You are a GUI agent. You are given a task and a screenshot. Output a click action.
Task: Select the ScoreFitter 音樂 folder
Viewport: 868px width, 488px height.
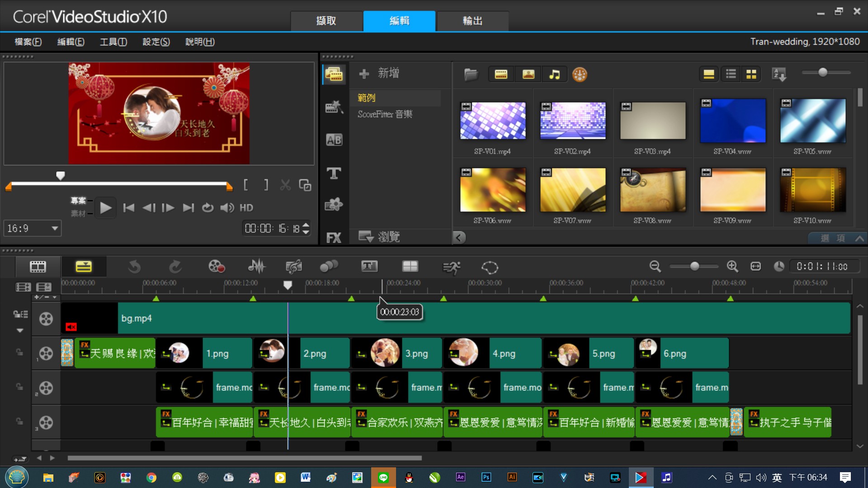click(385, 114)
